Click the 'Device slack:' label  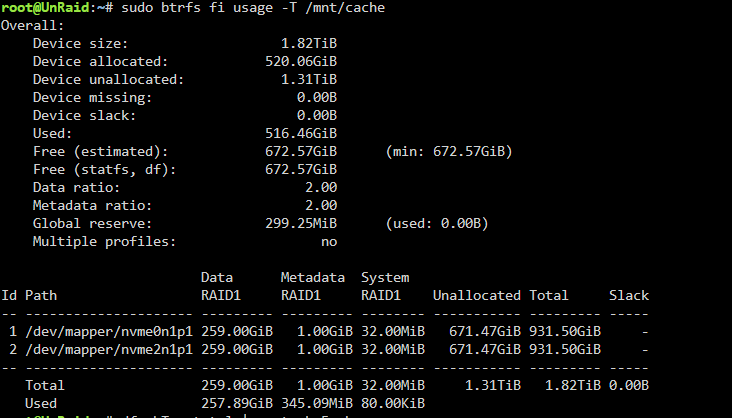click(84, 115)
